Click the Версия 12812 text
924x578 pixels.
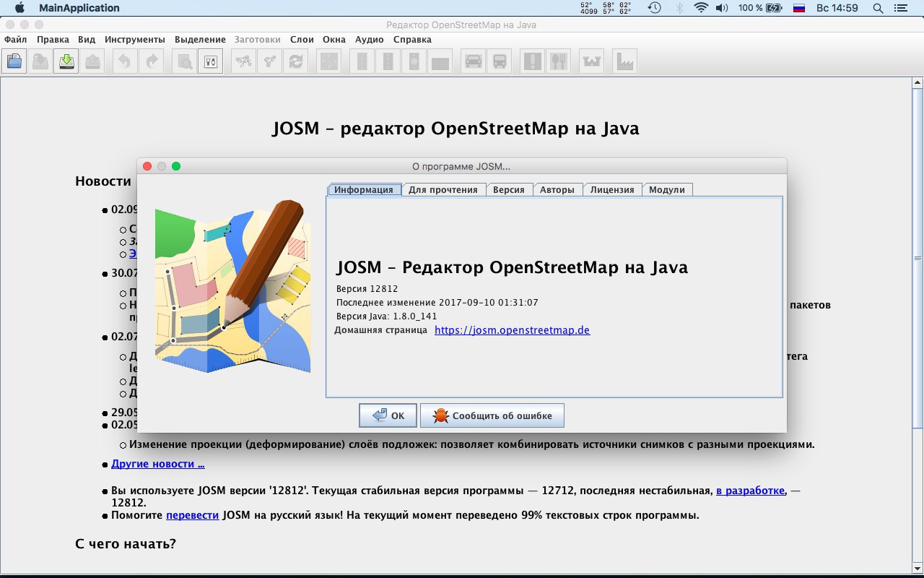pyautogui.click(x=367, y=289)
